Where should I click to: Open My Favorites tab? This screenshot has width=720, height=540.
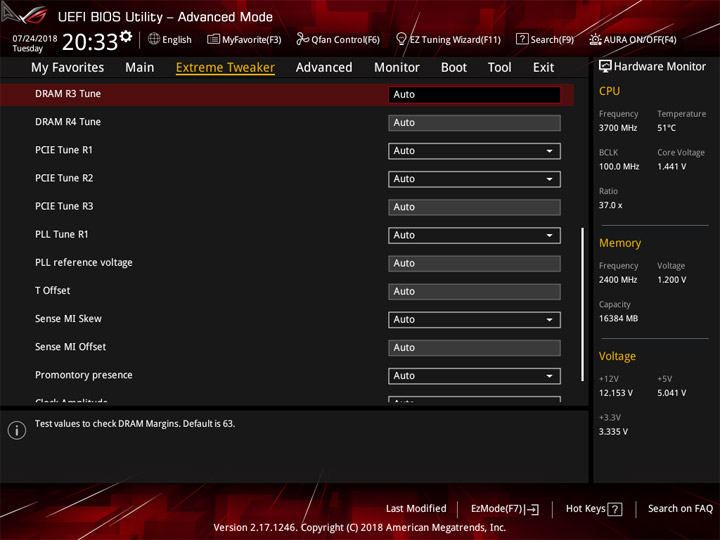pyautogui.click(x=68, y=68)
